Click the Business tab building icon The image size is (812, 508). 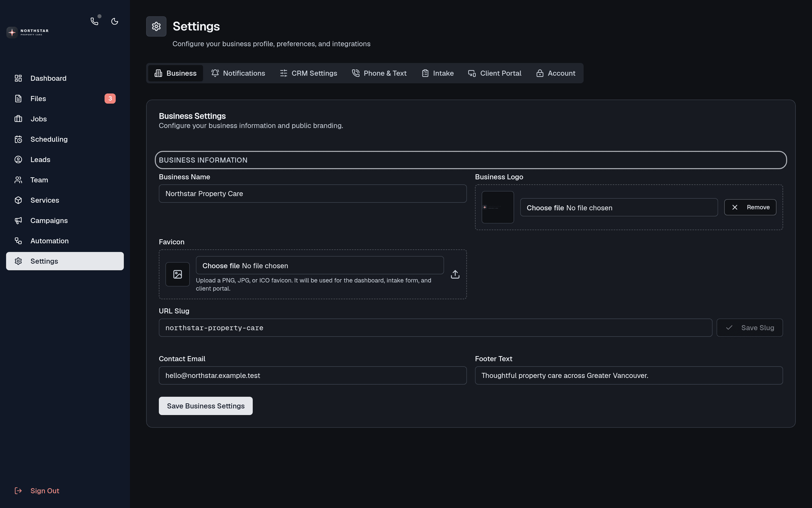[x=158, y=73]
